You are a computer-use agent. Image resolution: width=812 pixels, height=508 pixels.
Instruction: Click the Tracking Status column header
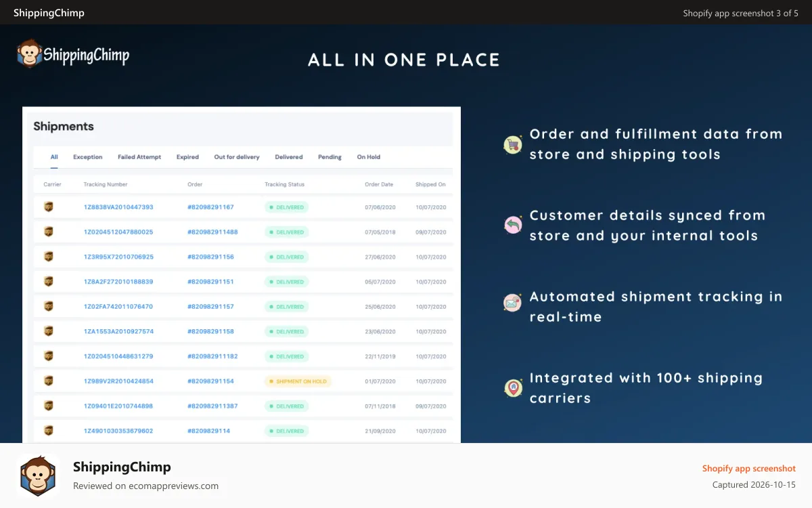pos(284,184)
